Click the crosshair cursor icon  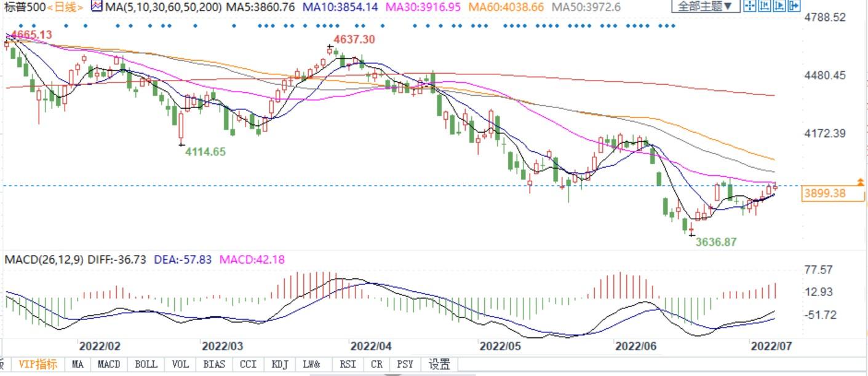(x=749, y=6)
